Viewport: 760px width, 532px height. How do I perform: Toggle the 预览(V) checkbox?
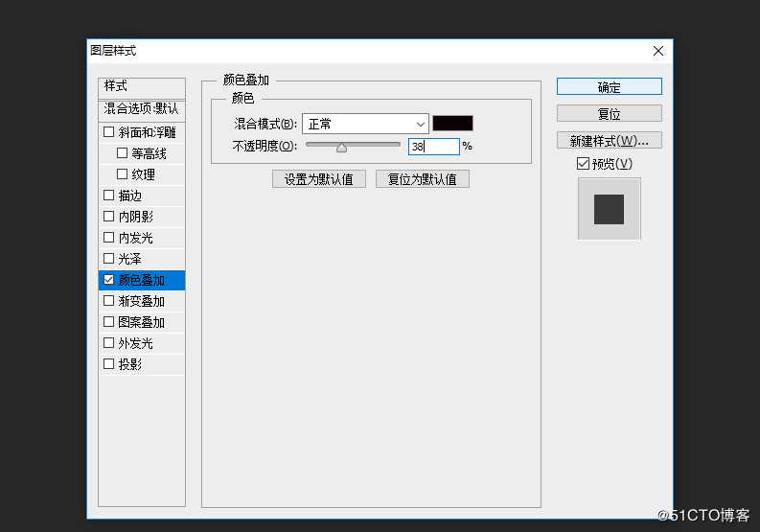[583, 163]
